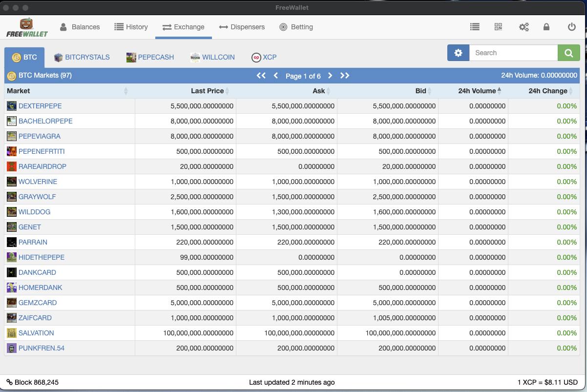The height and width of the screenshot is (392, 587).
Task: Click the power logout icon
Action: tap(572, 27)
